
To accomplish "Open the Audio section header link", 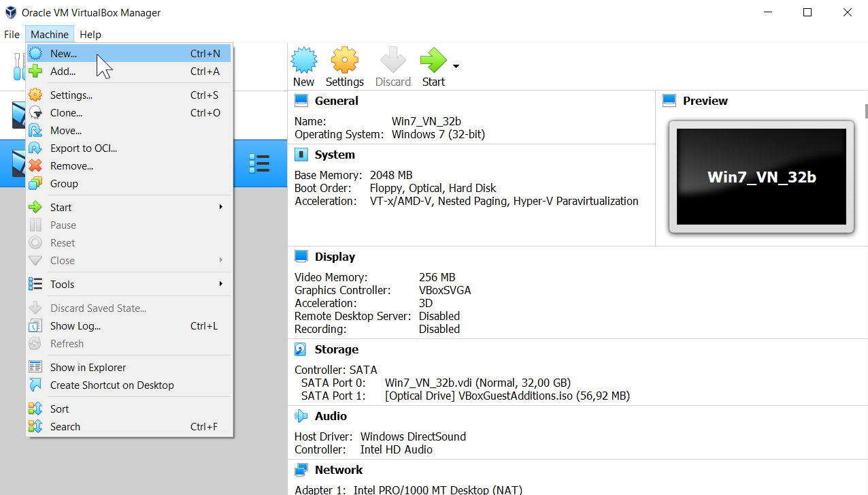I will 331,416.
